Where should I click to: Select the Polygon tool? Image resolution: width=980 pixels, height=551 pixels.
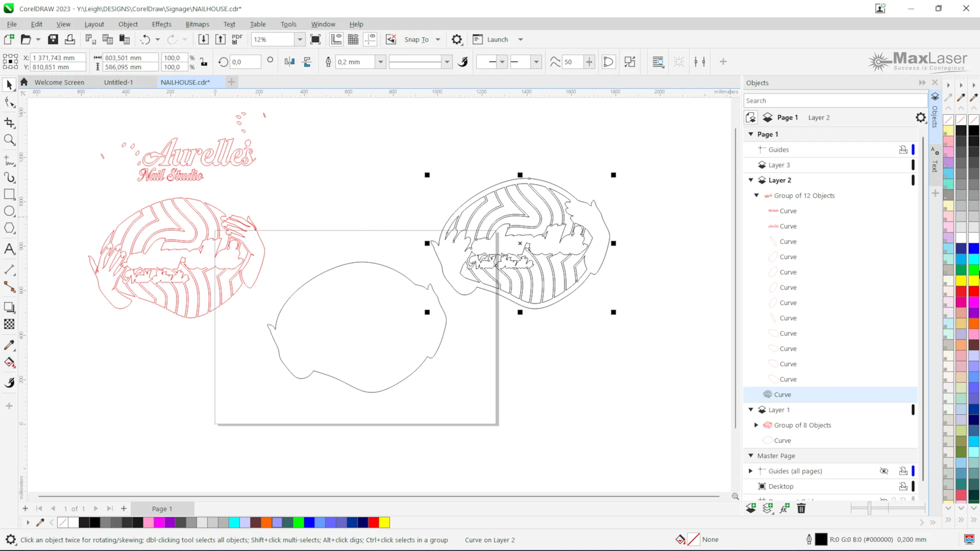point(9,228)
